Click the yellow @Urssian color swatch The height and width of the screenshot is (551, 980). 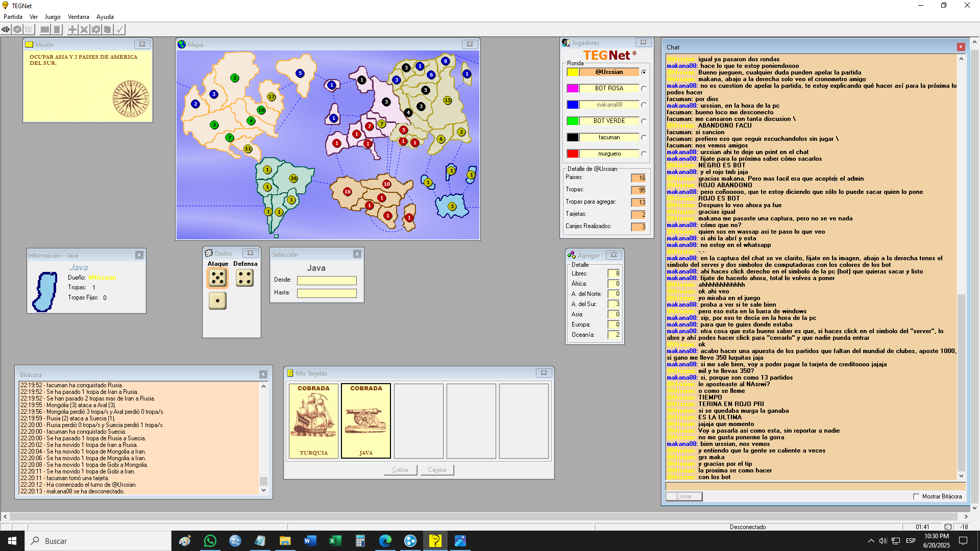pyautogui.click(x=573, y=72)
